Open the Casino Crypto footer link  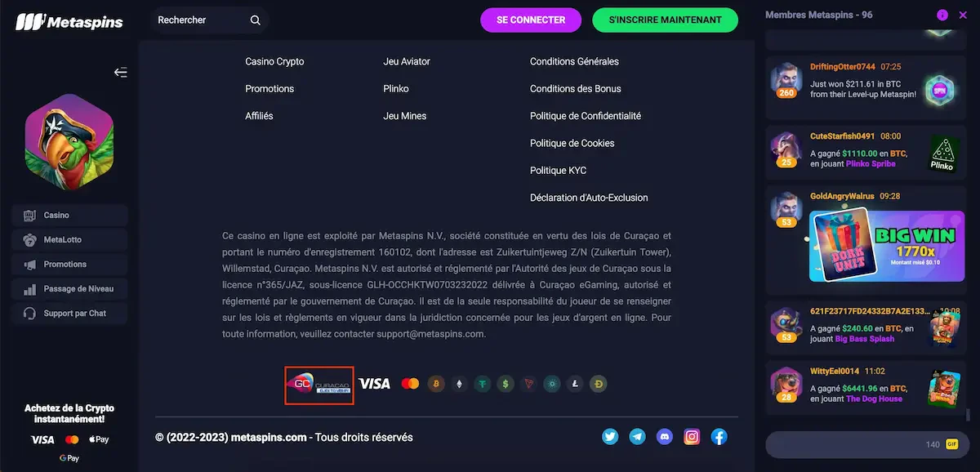[274, 61]
